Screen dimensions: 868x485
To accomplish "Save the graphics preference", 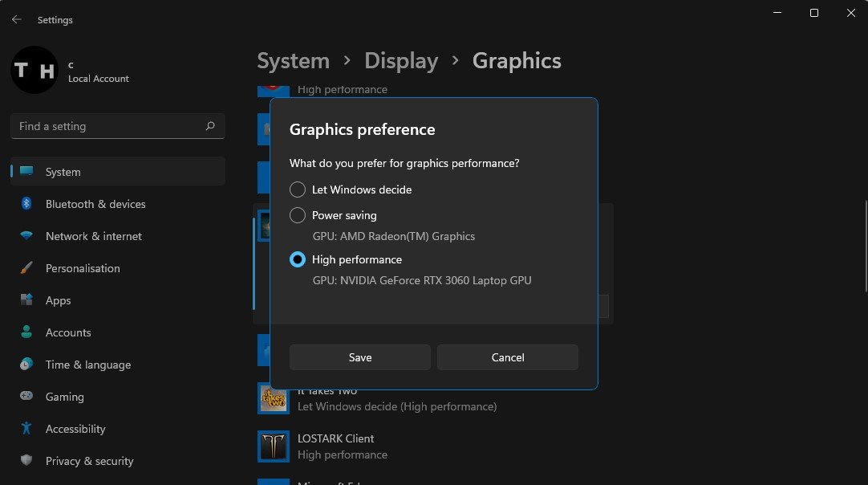I will (x=359, y=357).
